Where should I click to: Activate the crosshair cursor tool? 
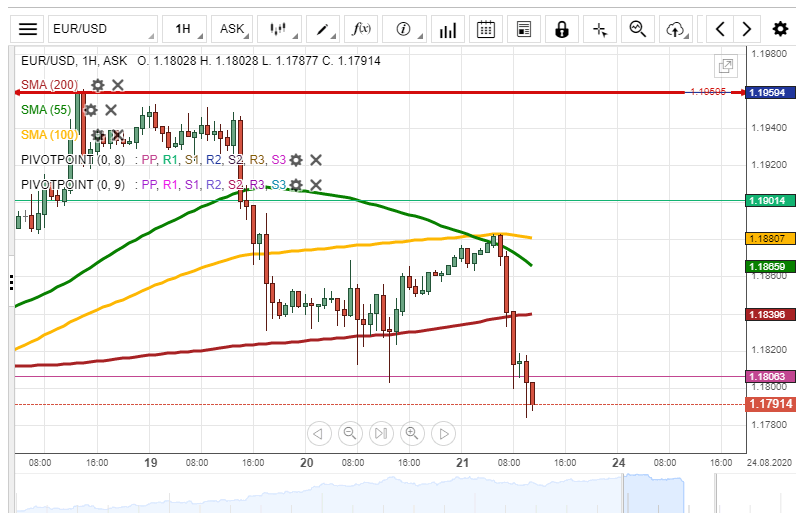click(x=600, y=29)
